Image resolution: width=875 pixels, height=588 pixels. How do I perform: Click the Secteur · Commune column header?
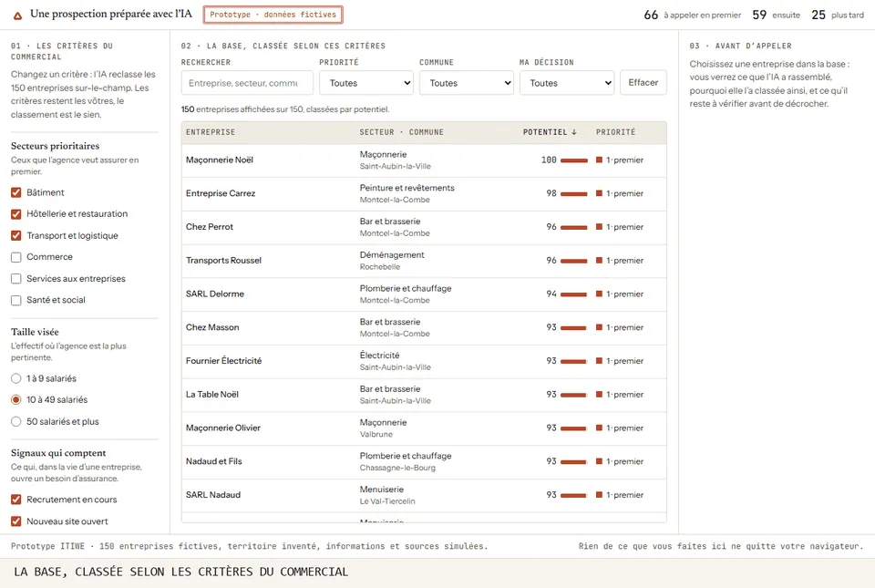pos(402,132)
